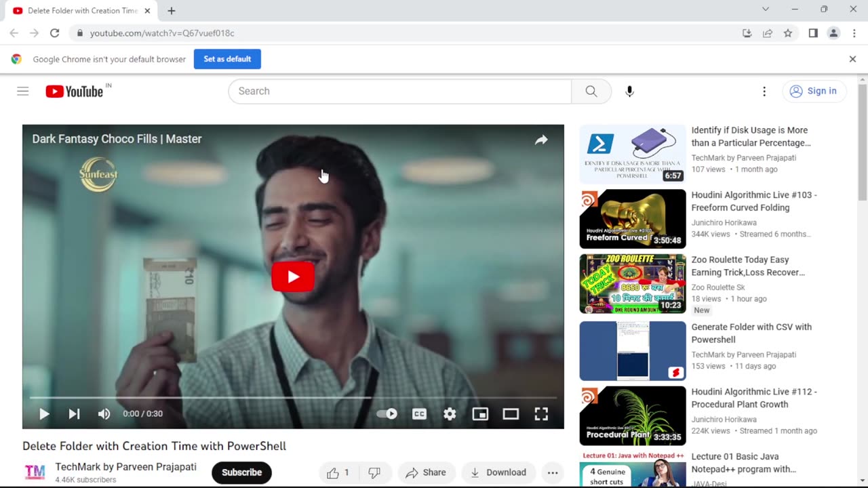
Task: Click the Download button
Action: click(498, 472)
